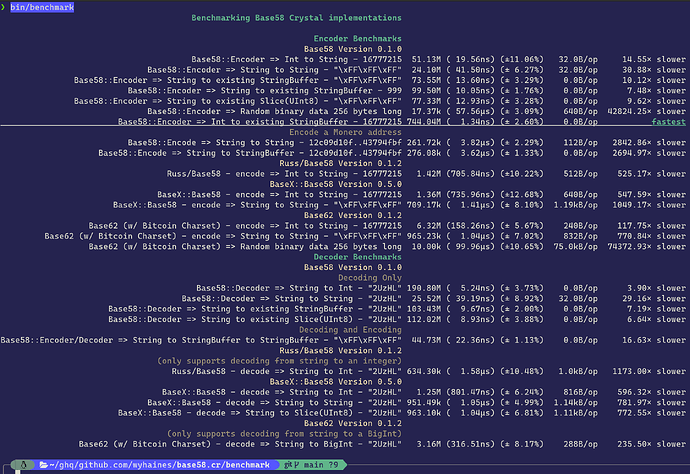
Task: Click the 'Russ/Base58 - decode => String to Int' row
Action: click(429, 371)
